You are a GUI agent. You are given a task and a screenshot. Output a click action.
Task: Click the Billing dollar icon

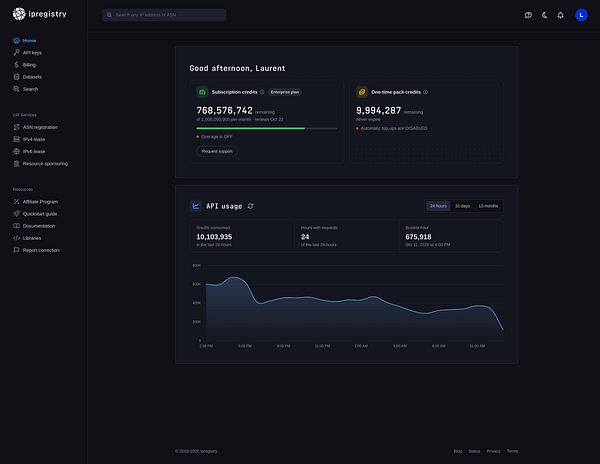(x=16, y=65)
